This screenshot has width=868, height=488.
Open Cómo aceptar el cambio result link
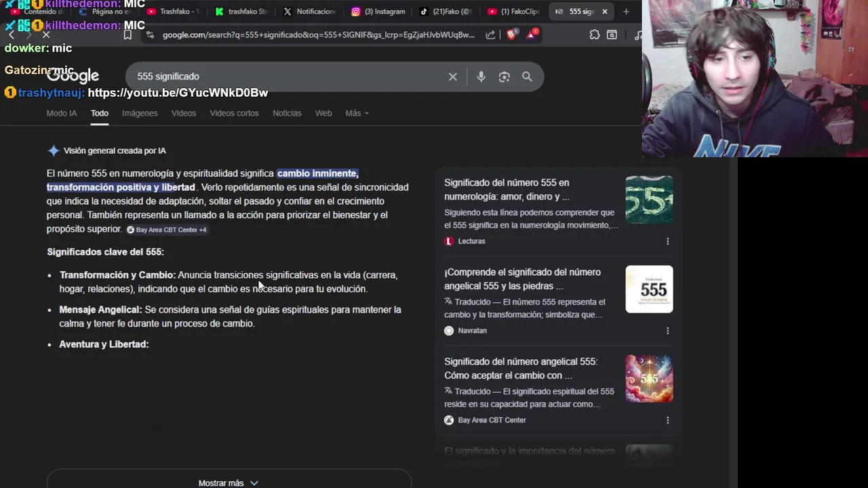521,369
